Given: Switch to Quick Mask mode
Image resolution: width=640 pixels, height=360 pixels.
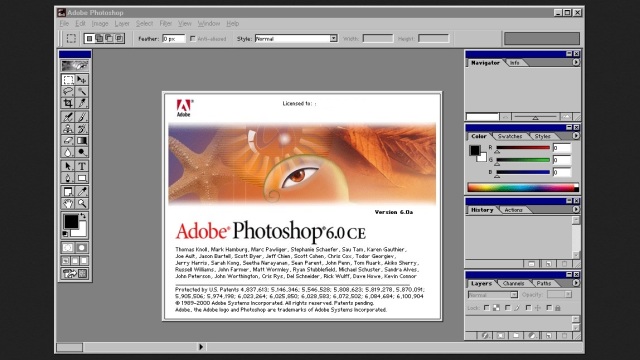Looking at the screenshot, I should (82, 248).
